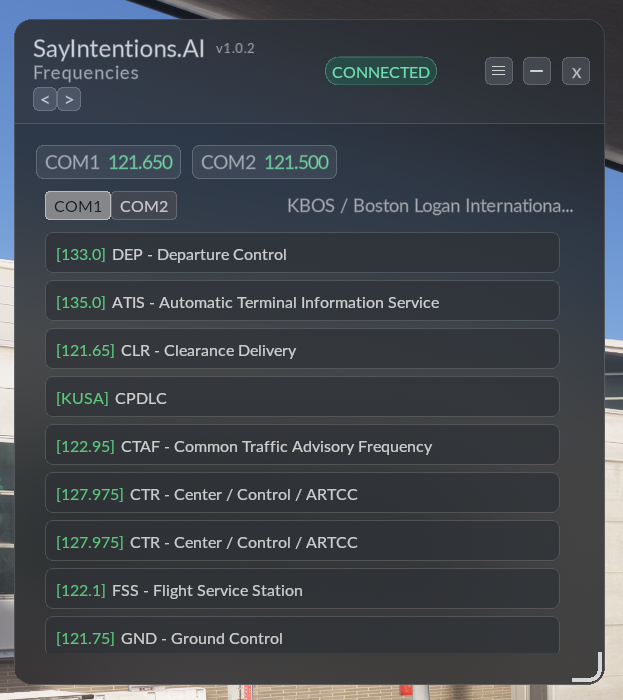Click the Frequencies heading
Image resolution: width=623 pixels, height=700 pixels.
86,73
